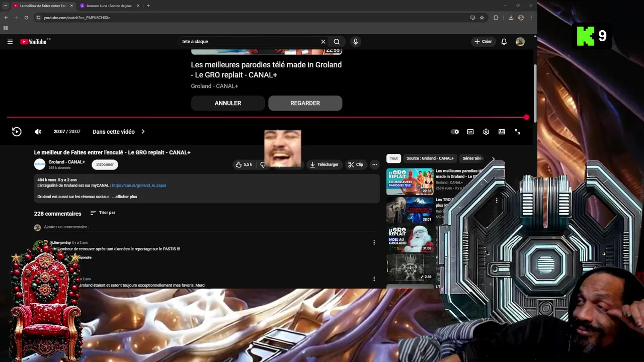Open the YouTube hamburger guide menu
Screen dimensions: 644x362
(10, 42)
